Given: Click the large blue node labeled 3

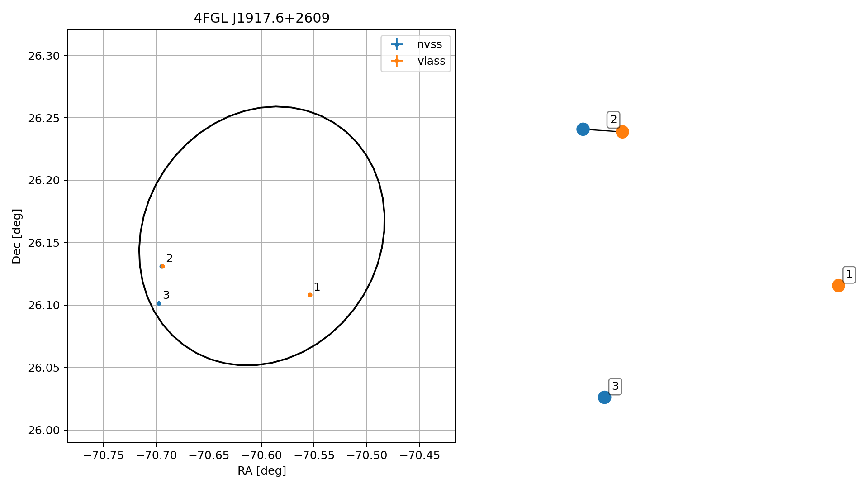Looking at the screenshot, I should 604,397.
